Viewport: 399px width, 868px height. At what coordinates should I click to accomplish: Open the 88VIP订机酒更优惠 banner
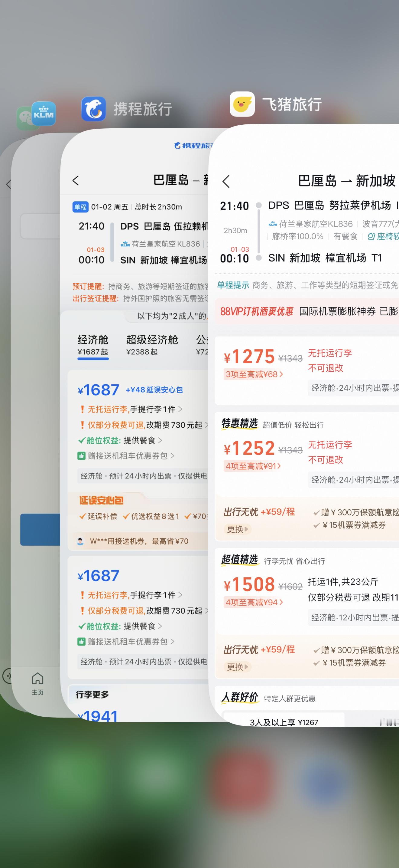(x=307, y=311)
